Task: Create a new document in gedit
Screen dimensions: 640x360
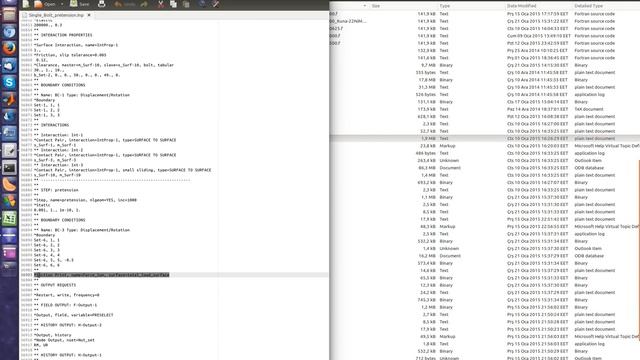Action: coord(26,4)
